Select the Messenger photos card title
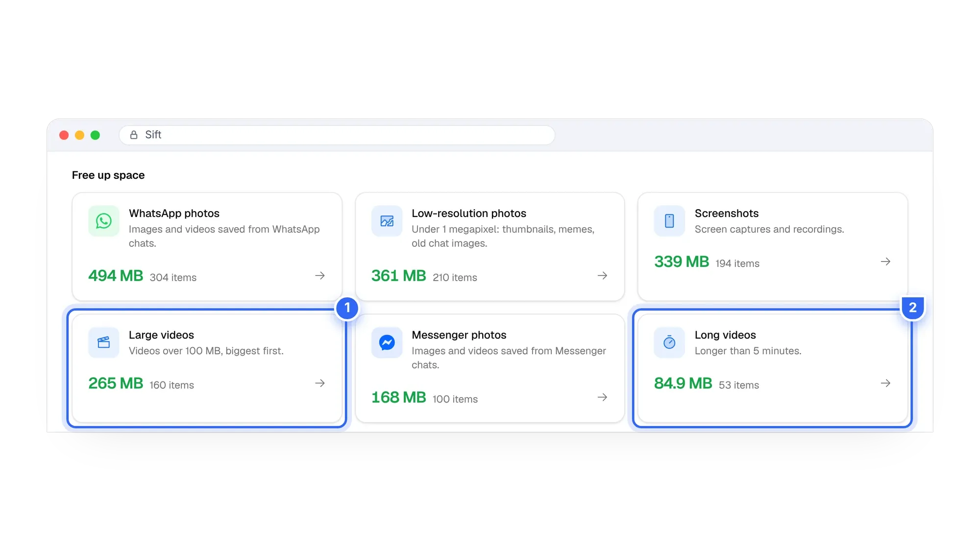Screen dimensions: 980x551 tap(459, 335)
